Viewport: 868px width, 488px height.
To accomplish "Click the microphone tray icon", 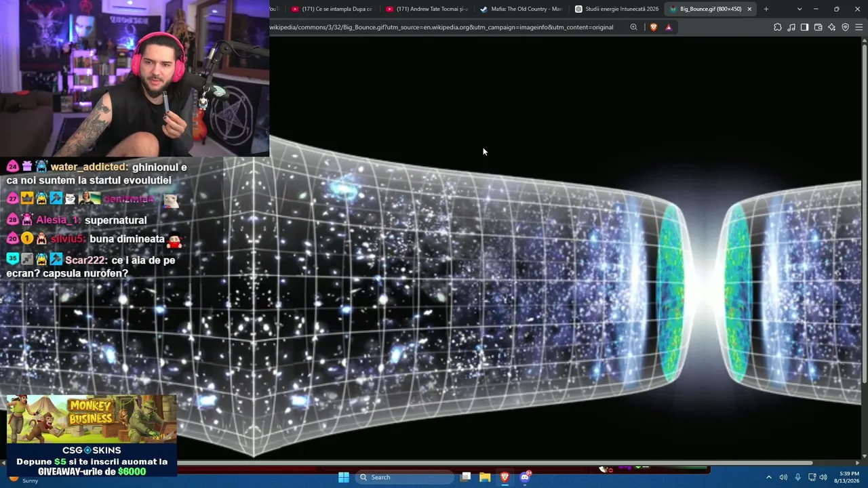I will pos(797,477).
